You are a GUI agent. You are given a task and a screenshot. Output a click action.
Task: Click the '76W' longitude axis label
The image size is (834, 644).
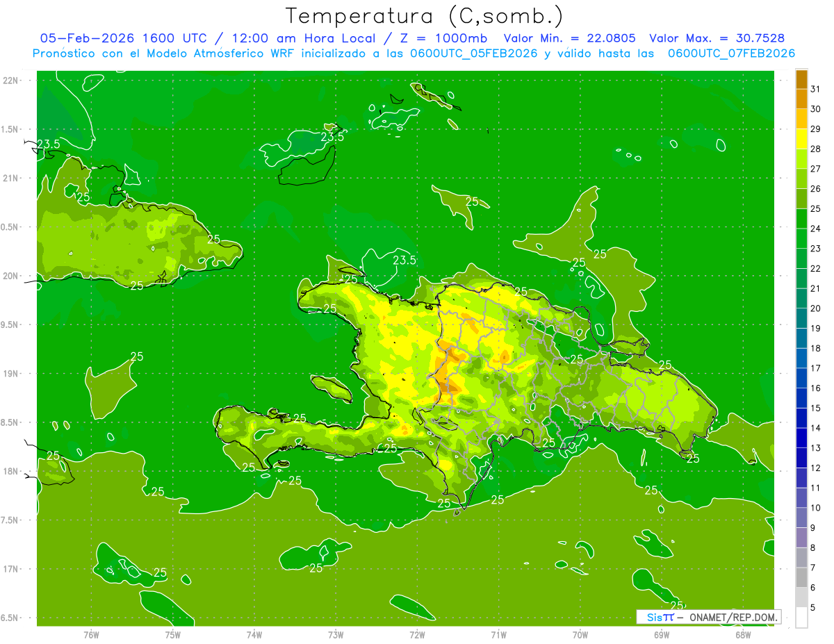[x=91, y=634]
